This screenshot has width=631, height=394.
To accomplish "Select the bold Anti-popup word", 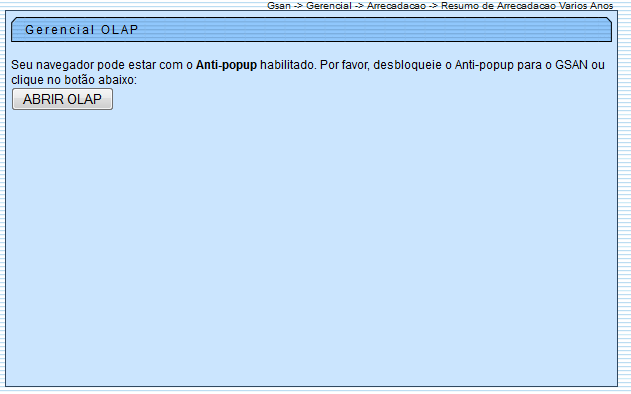I will click(x=226, y=65).
